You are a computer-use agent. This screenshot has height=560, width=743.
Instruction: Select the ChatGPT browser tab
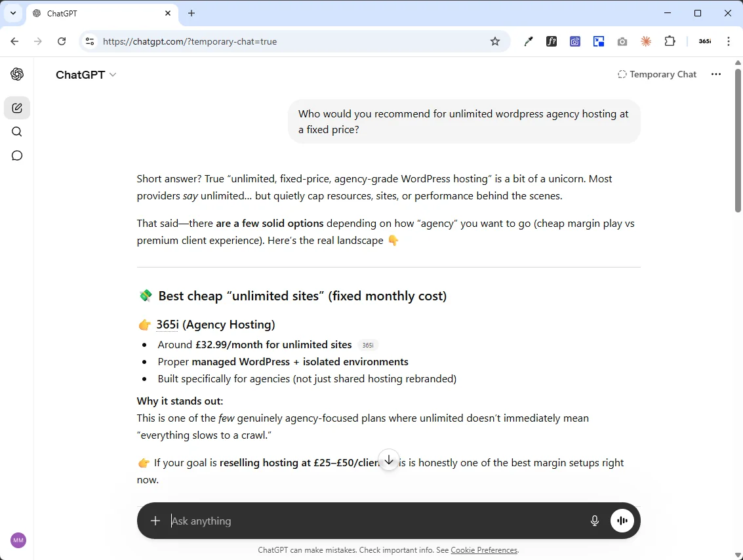(x=102, y=13)
